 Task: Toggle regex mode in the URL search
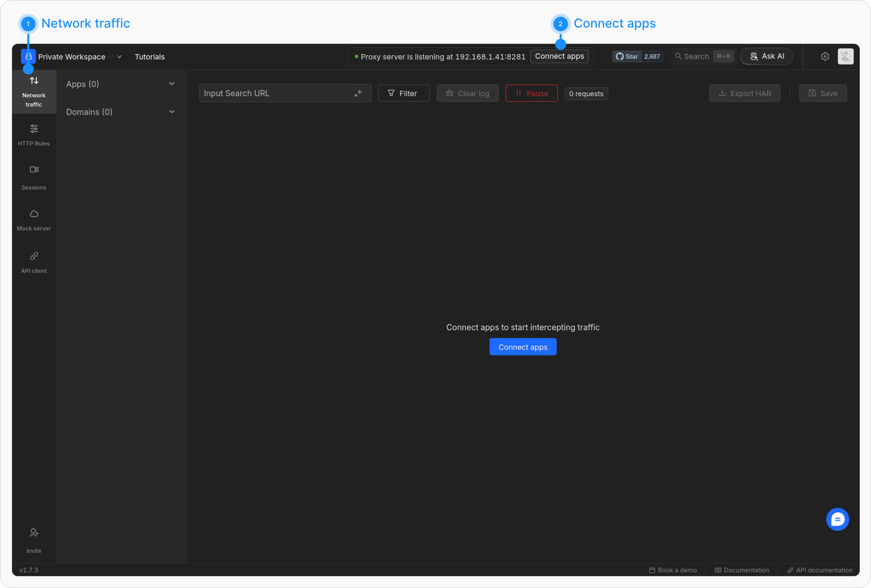click(358, 93)
